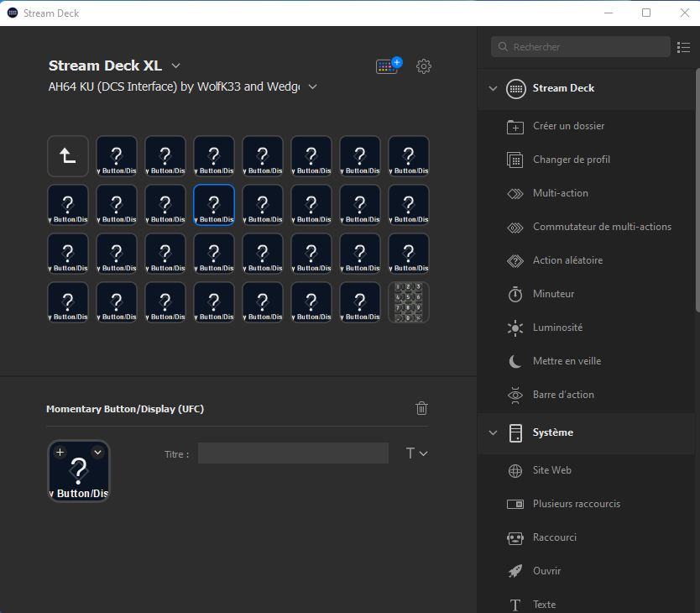Open preferences with the gear icon
Screen dimensions: 700x613
(424, 66)
